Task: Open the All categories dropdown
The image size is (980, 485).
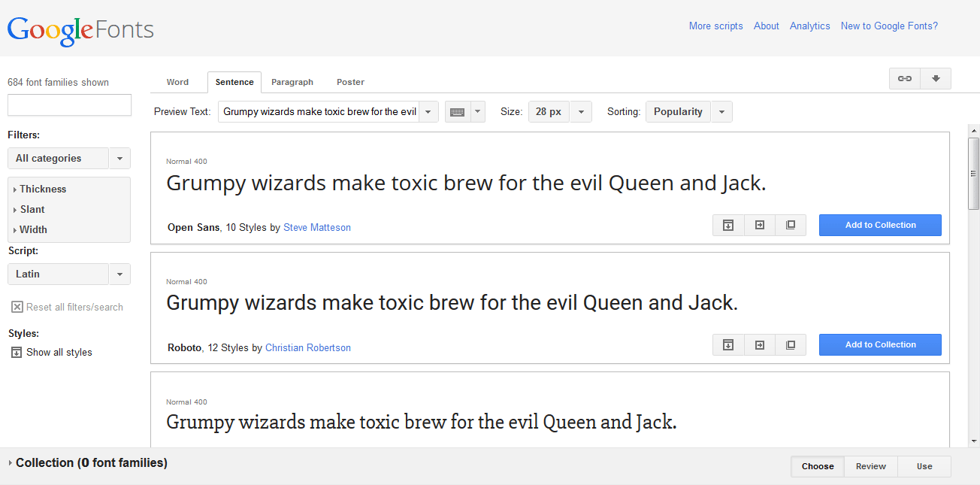Action: [68, 159]
